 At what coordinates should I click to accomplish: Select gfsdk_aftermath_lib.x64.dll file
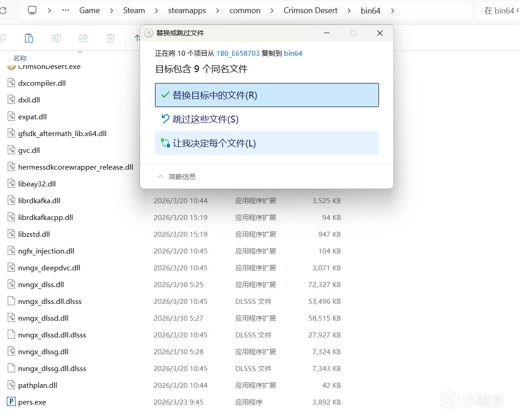click(x=62, y=133)
